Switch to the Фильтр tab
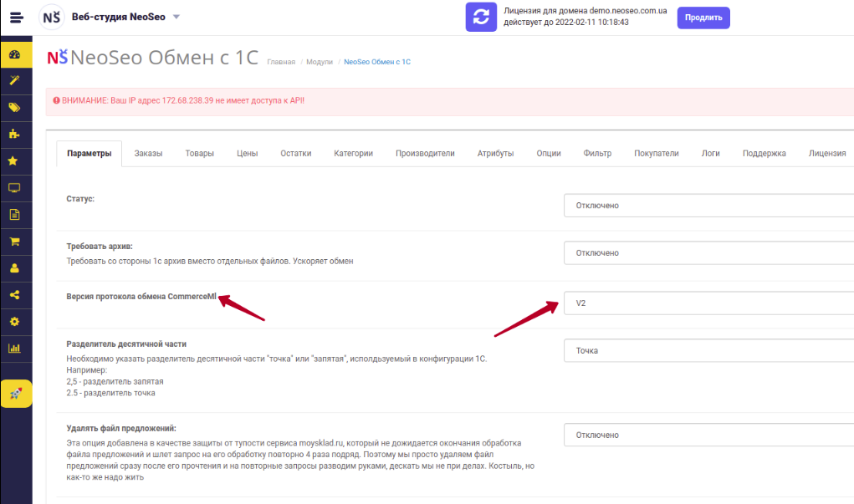 597,154
